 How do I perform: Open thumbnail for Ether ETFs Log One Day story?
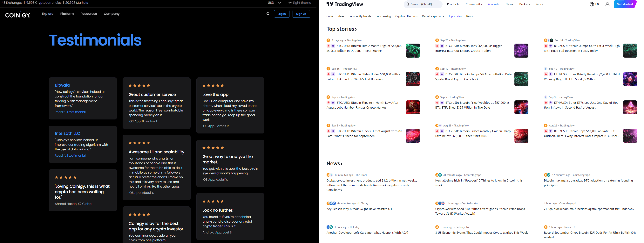pos(630,107)
